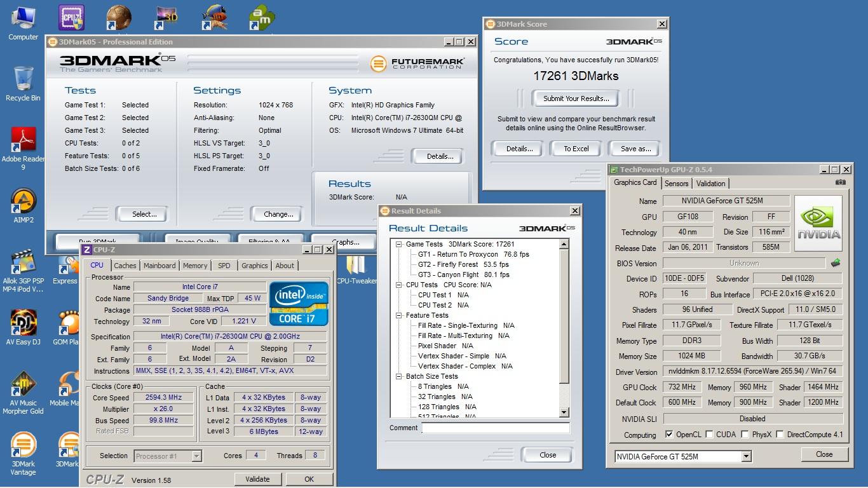Open the Processor #1 selection dropdown
Viewport: 868px width, 488px height.
tap(196, 456)
